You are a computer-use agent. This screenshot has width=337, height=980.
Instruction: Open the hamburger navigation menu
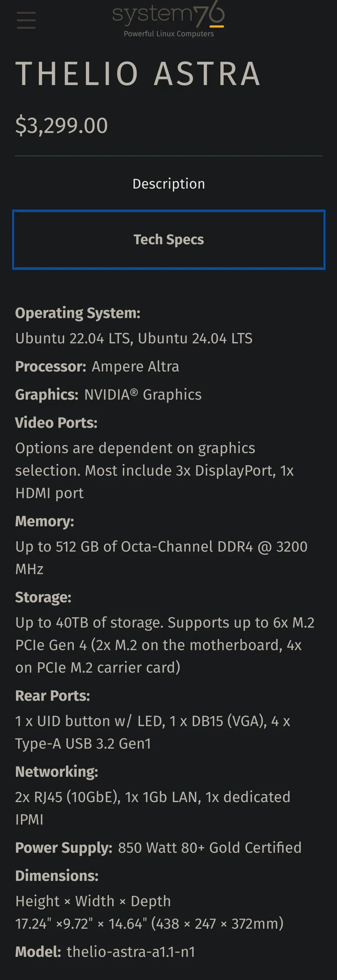26,20
